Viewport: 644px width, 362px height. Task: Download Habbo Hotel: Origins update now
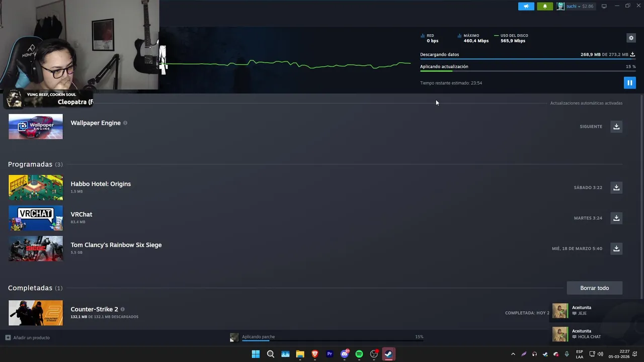pos(616,188)
